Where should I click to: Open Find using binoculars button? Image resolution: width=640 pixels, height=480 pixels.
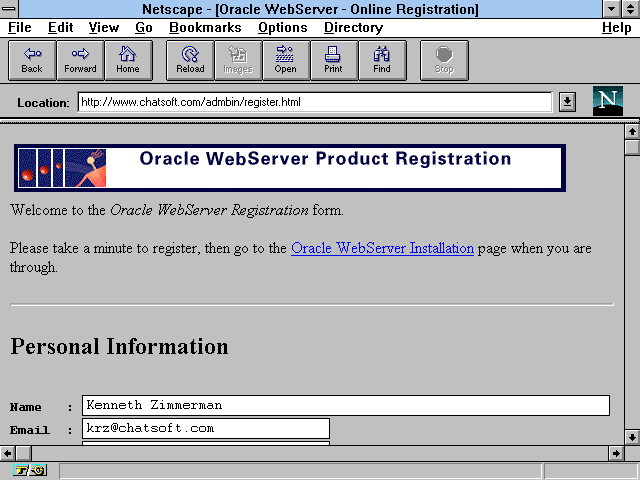[382, 60]
